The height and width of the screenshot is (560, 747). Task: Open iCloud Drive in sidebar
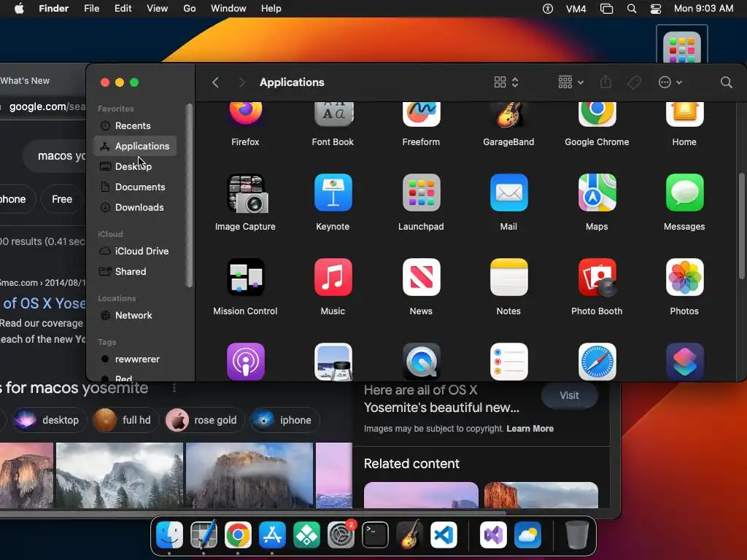point(135,251)
